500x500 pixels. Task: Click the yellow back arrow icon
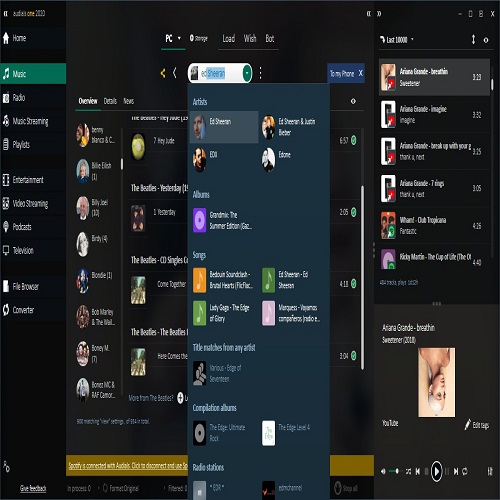point(163,73)
